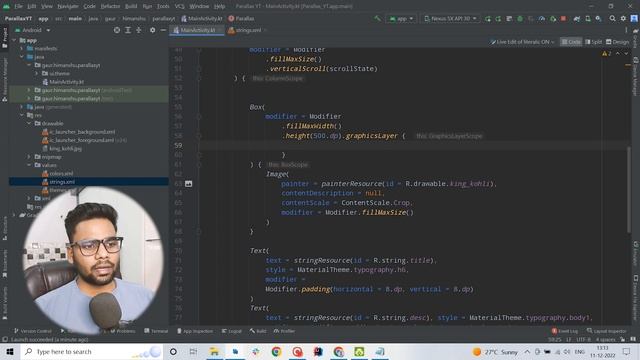Click the 27°C Sunny weather widget
Image resolution: width=640 pixels, height=360 pixels.
(495, 351)
